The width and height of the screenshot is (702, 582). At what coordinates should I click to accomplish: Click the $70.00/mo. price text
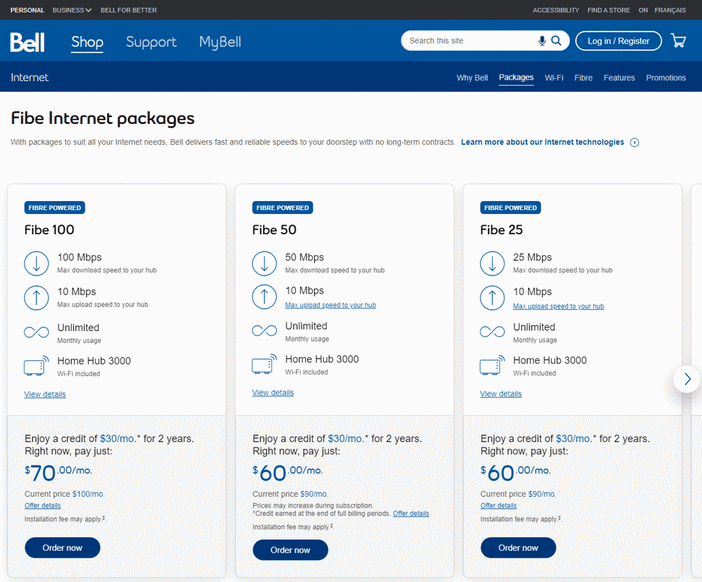click(x=58, y=473)
